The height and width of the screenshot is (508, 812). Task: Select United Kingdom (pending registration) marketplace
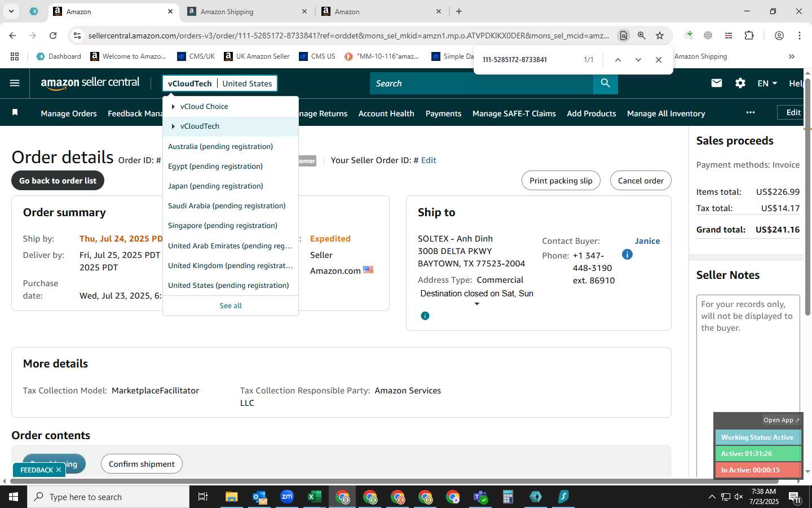(x=230, y=265)
